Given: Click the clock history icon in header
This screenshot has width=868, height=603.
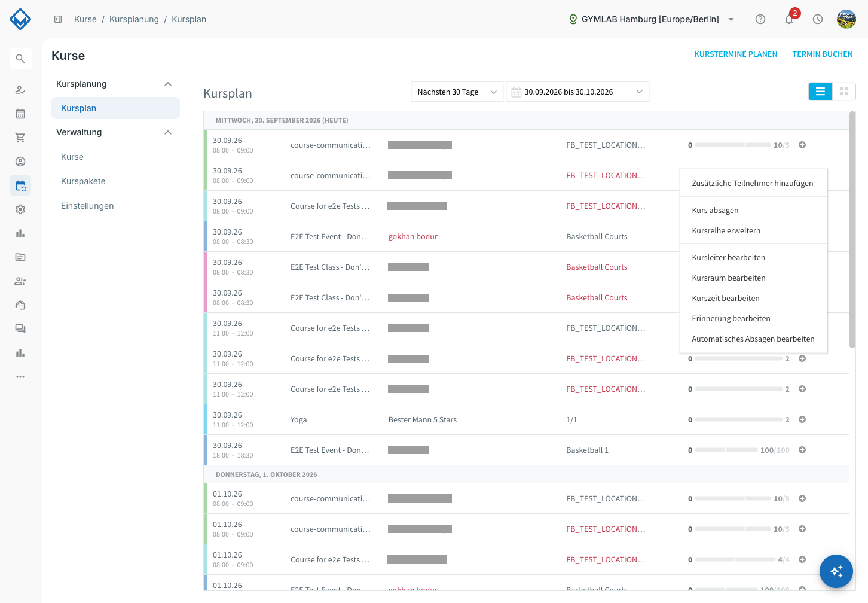Looking at the screenshot, I should pos(818,19).
